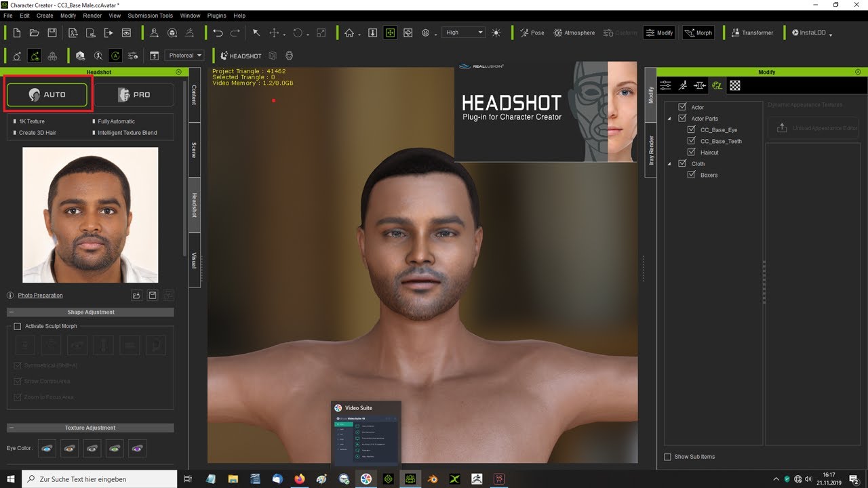
Task: Select the motion running-figure tab in Modify
Action: [x=683, y=85]
